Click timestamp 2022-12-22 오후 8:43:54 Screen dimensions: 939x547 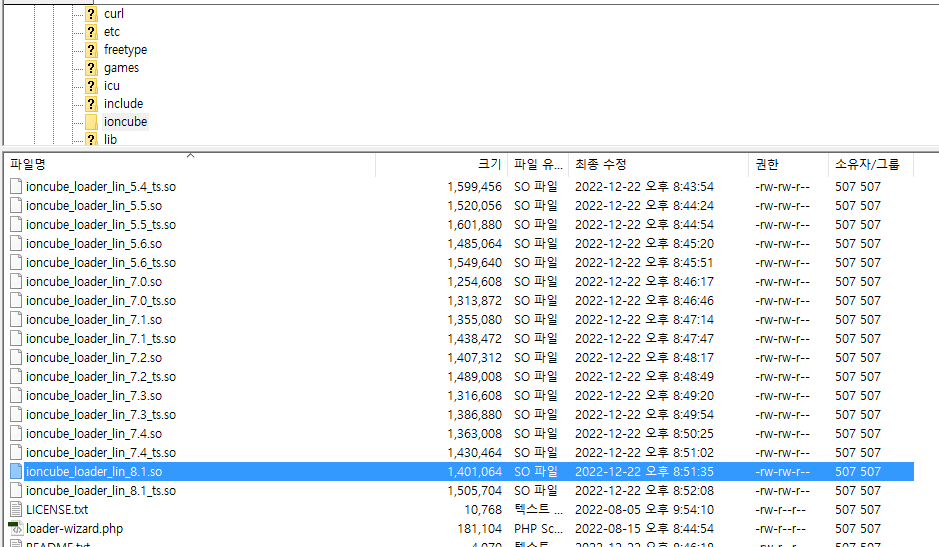644,187
